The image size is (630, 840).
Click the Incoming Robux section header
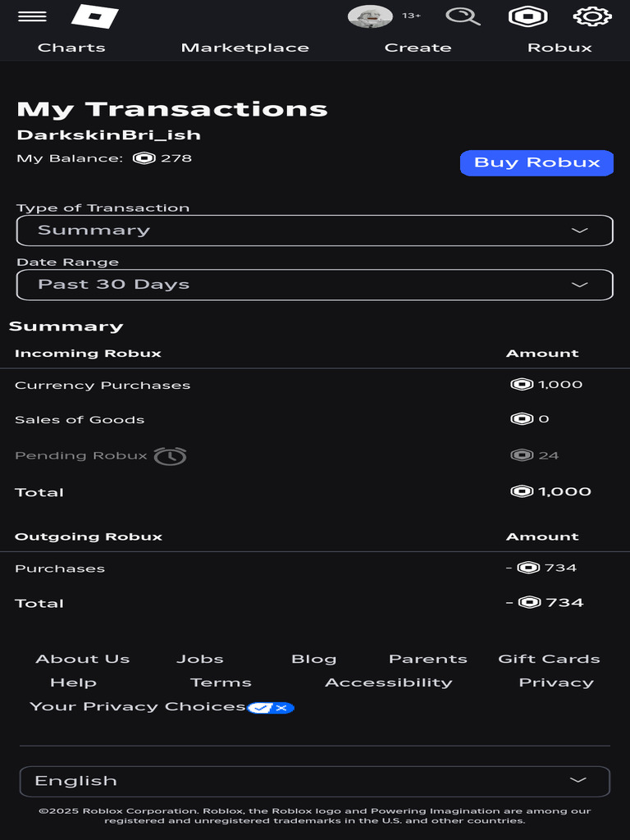coord(88,354)
